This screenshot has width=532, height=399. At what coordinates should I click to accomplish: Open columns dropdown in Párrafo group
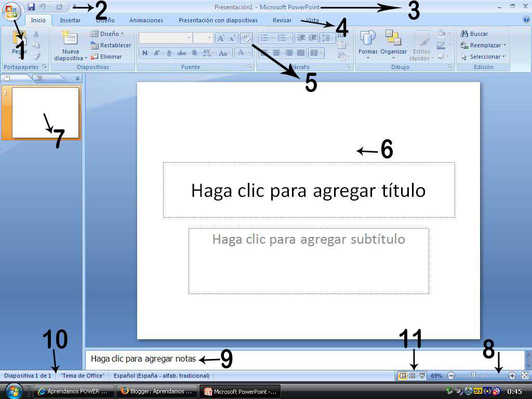tap(316, 53)
